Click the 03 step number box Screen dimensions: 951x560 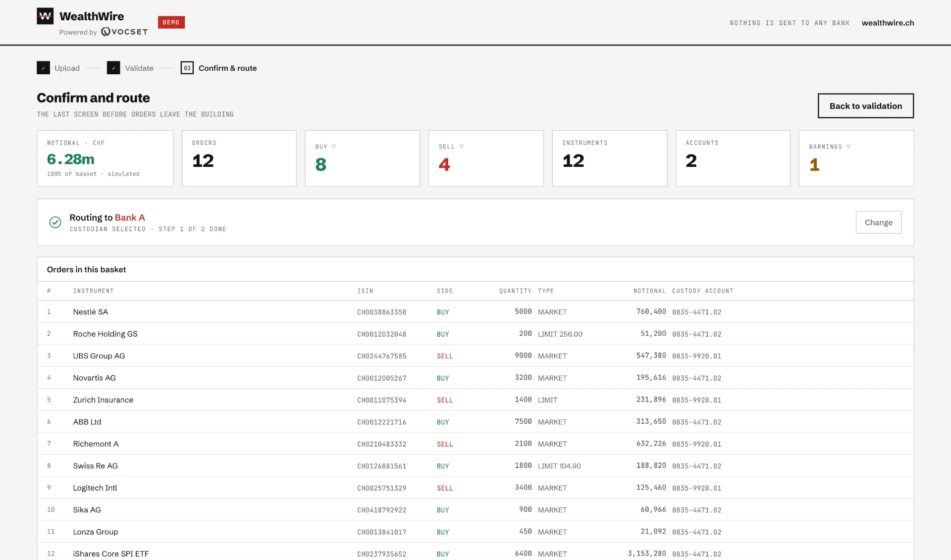pyautogui.click(x=187, y=68)
